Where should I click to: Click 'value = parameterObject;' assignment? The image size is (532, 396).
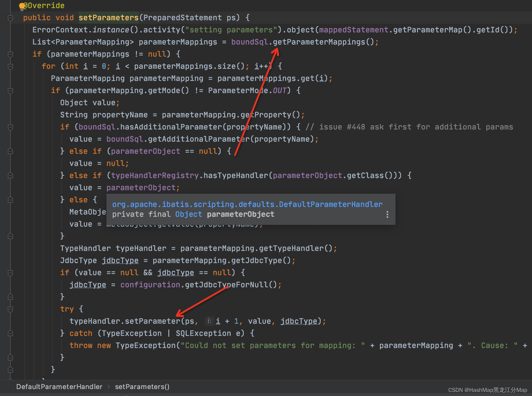click(x=125, y=188)
